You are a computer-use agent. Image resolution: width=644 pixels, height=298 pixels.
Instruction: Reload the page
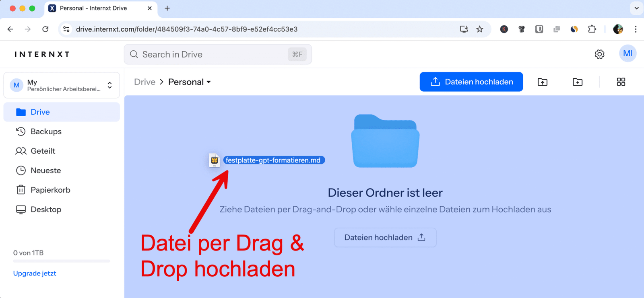point(45,29)
